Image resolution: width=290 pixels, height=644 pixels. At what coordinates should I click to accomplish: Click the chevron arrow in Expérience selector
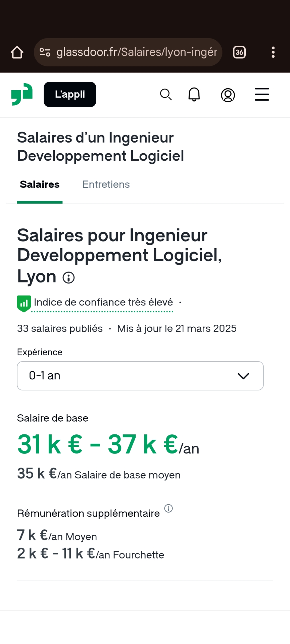pyautogui.click(x=243, y=376)
